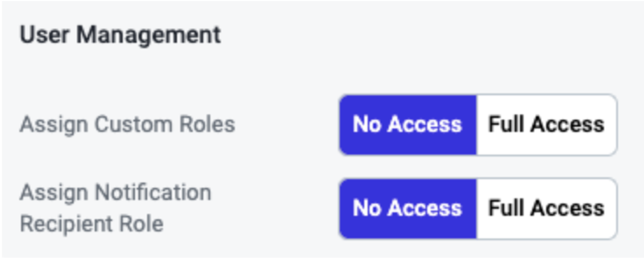Choose No Access for Notification Recipient Role
This screenshot has width=644, height=262.
408,208
